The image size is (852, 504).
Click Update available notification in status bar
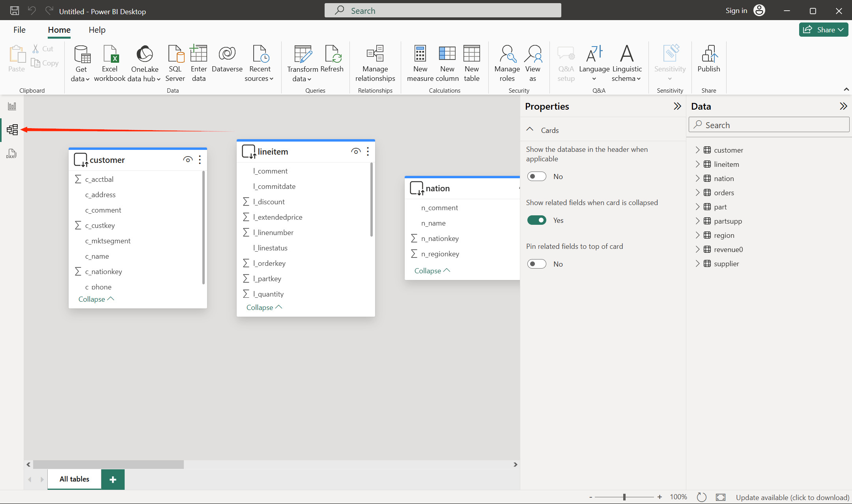click(792, 497)
